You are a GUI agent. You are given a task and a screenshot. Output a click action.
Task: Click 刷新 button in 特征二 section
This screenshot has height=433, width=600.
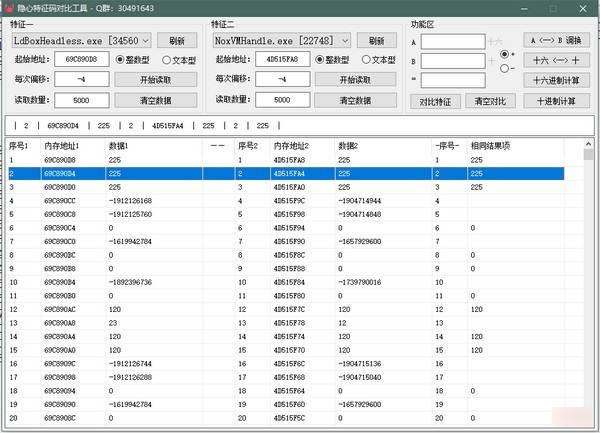(x=376, y=40)
